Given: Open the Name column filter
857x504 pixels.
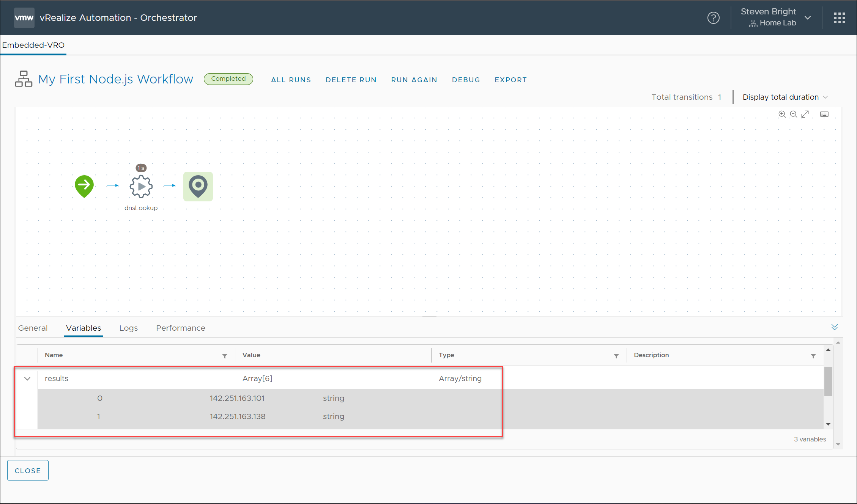Looking at the screenshot, I should (x=225, y=356).
